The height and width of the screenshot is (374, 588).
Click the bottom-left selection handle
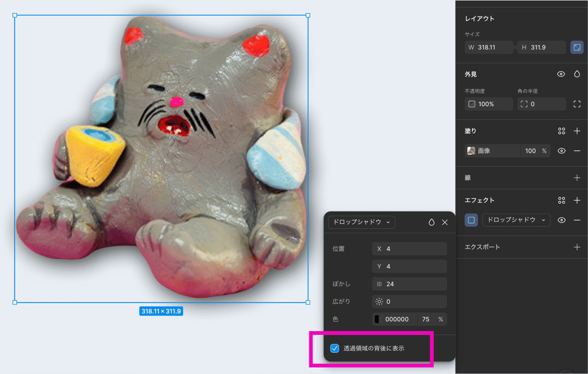pos(15,303)
